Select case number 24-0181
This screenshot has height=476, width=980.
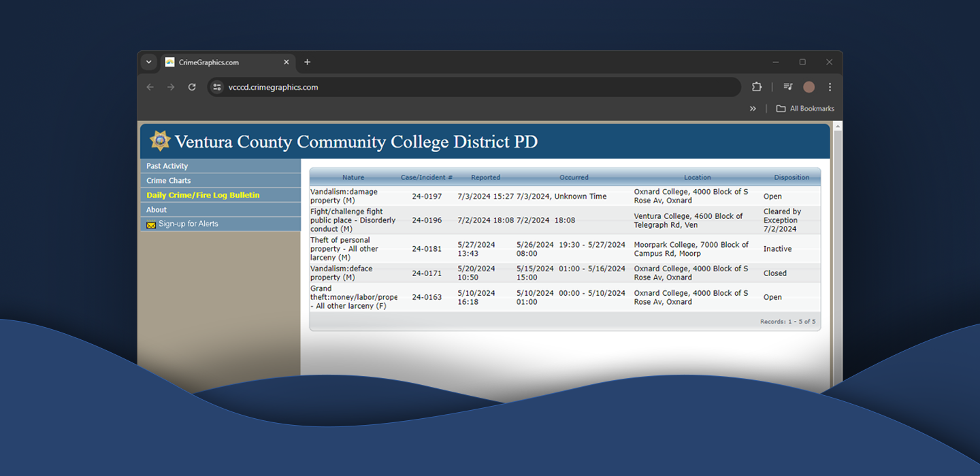[427, 249]
